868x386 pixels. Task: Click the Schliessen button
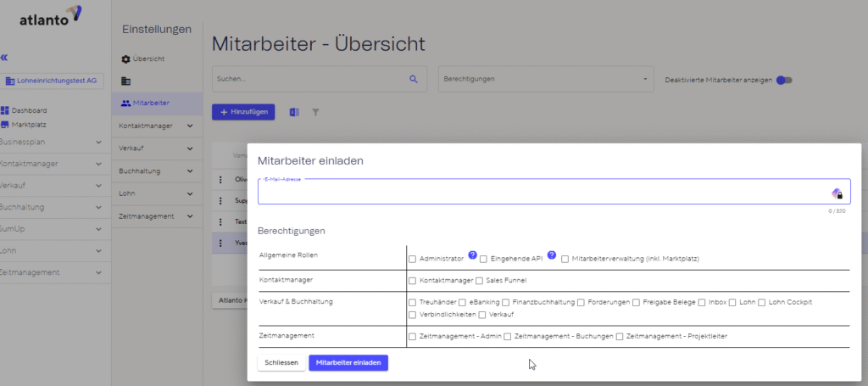pos(281,362)
